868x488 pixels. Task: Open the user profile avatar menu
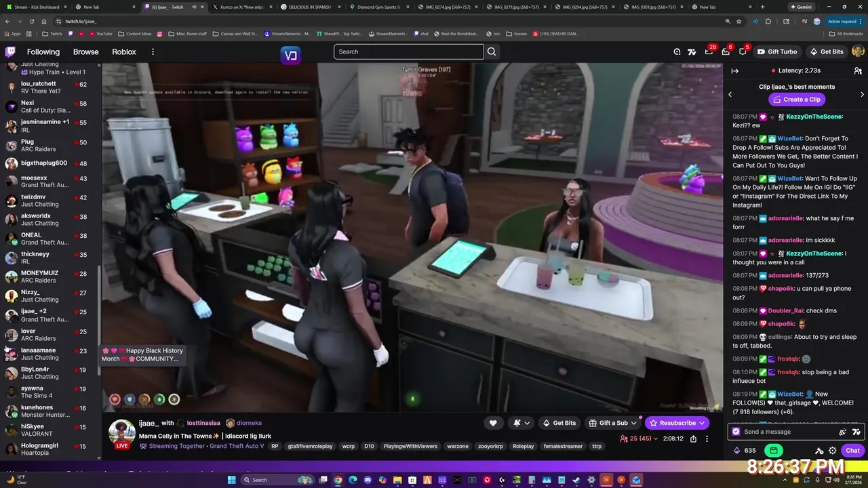[x=857, y=52]
